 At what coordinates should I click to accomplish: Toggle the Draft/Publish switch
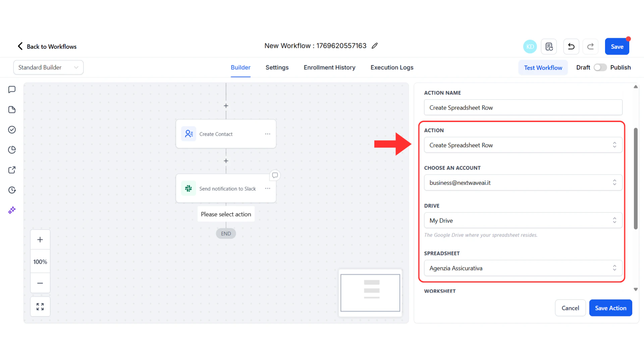click(x=600, y=67)
